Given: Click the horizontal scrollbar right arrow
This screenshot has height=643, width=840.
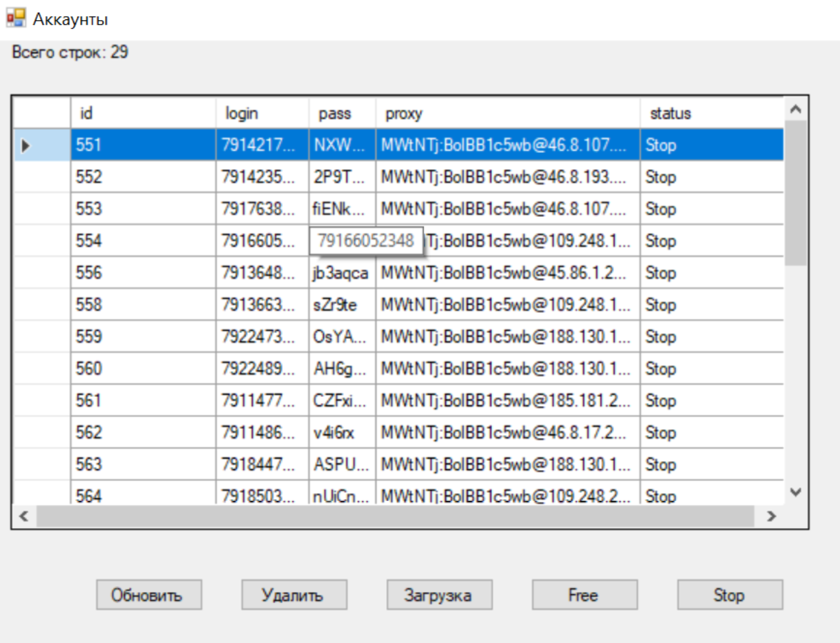Looking at the screenshot, I should pyautogui.click(x=771, y=516).
